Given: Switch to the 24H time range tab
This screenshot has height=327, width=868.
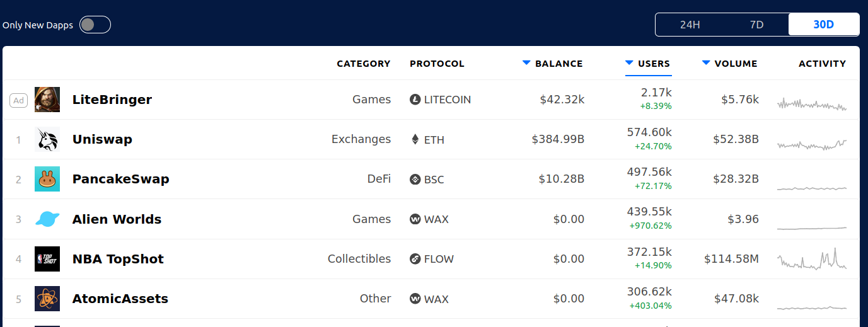Looking at the screenshot, I should (690, 25).
